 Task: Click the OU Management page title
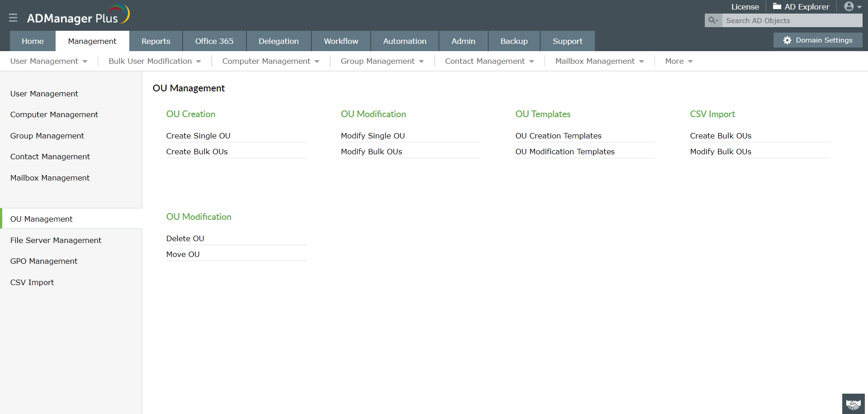[189, 88]
